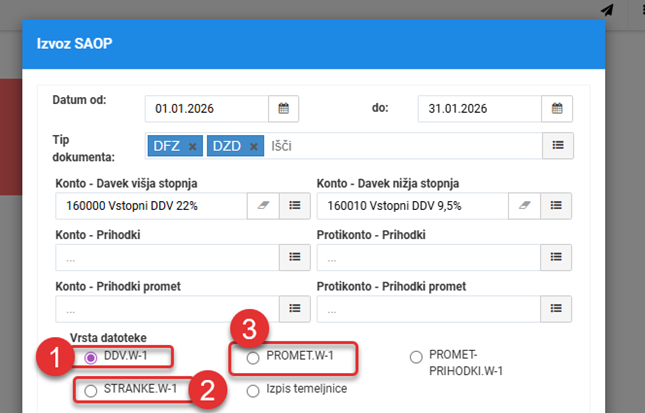
Task: Open list for Protikonto - Prihodki
Action: 556,257
